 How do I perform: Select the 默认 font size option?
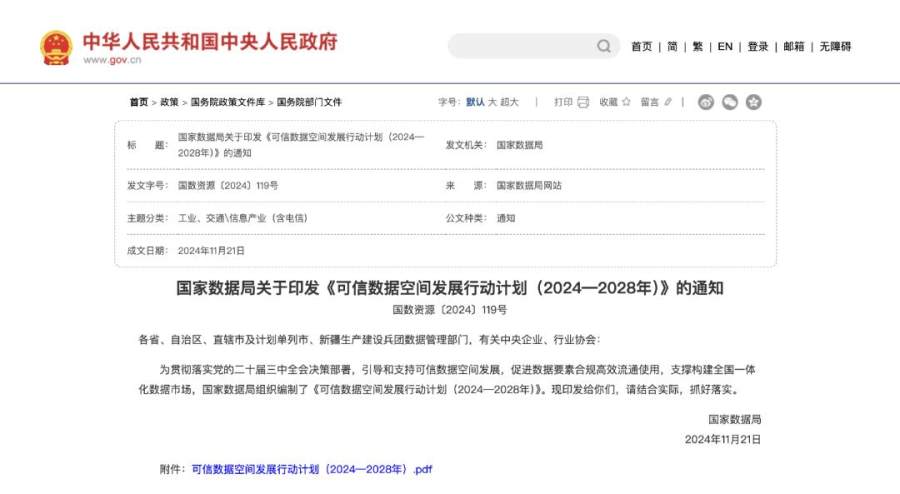click(x=475, y=102)
